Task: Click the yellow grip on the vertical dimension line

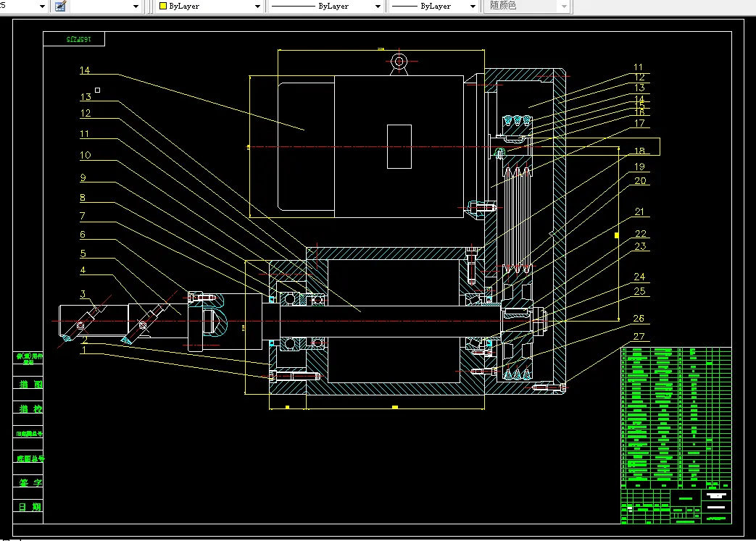Action: (x=617, y=235)
